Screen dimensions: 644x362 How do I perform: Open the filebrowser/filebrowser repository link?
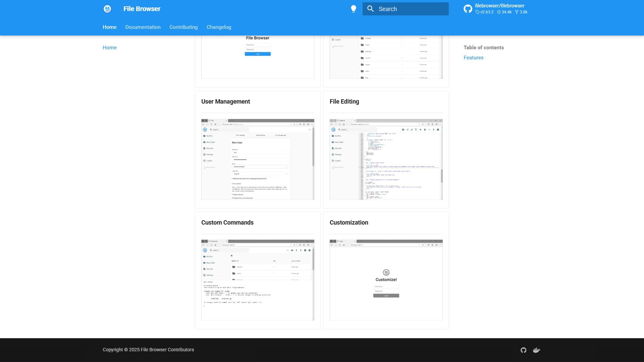point(499,6)
